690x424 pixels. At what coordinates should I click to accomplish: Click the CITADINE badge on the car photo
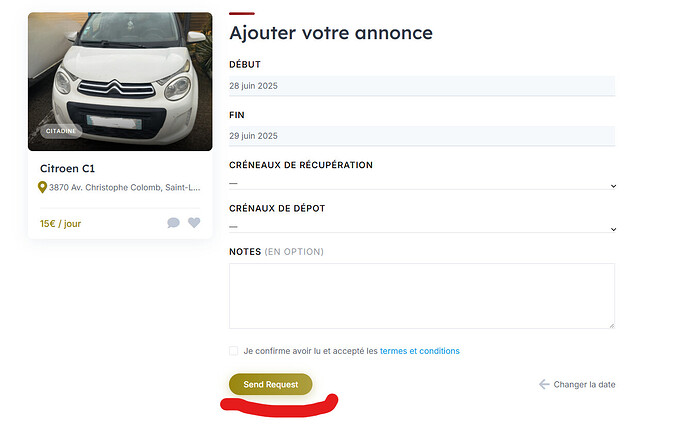tap(61, 131)
